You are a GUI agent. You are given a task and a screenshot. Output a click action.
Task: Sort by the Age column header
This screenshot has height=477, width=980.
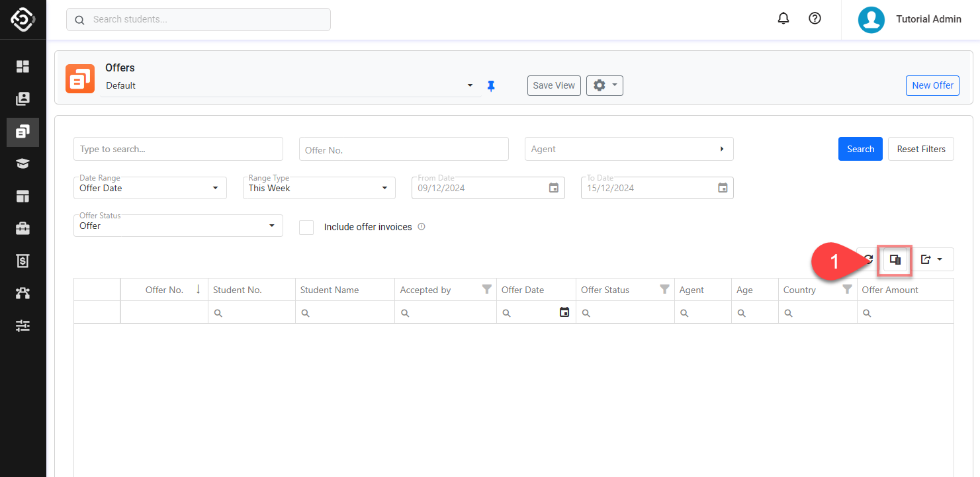click(x=755, y=290)
